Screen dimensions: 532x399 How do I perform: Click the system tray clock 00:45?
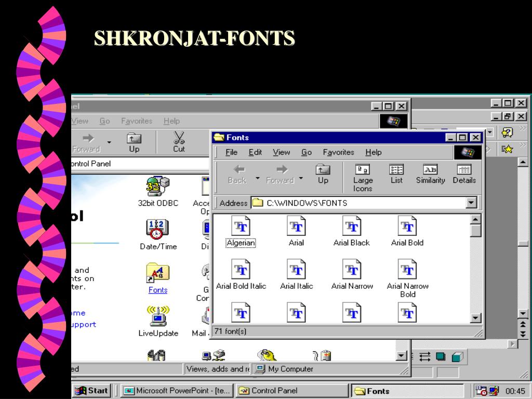pyautogui.click(x=515, y=391)
